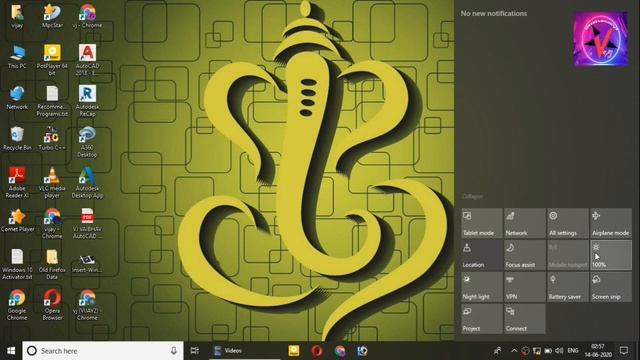Select the Insert-Win desktop file
Viewport: 640px width, 360px height.
click(x=87, y=262)
